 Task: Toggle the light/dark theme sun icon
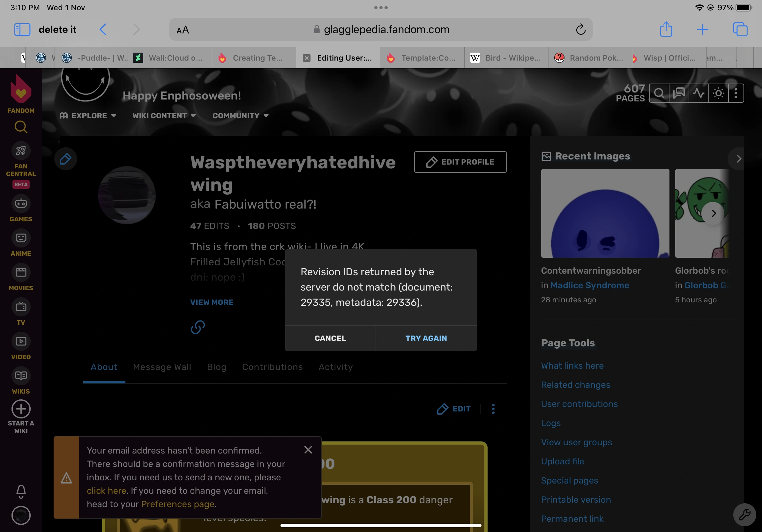click(x=719, y=93)
